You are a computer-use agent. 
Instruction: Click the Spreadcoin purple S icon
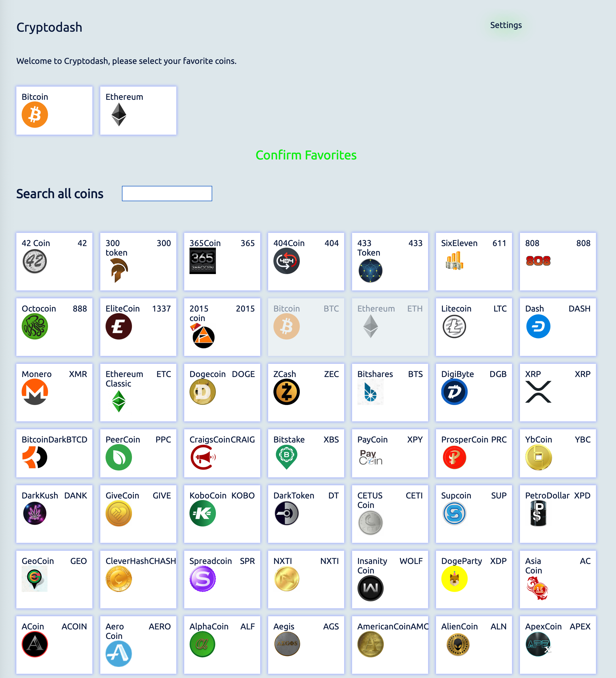(202, 579)
